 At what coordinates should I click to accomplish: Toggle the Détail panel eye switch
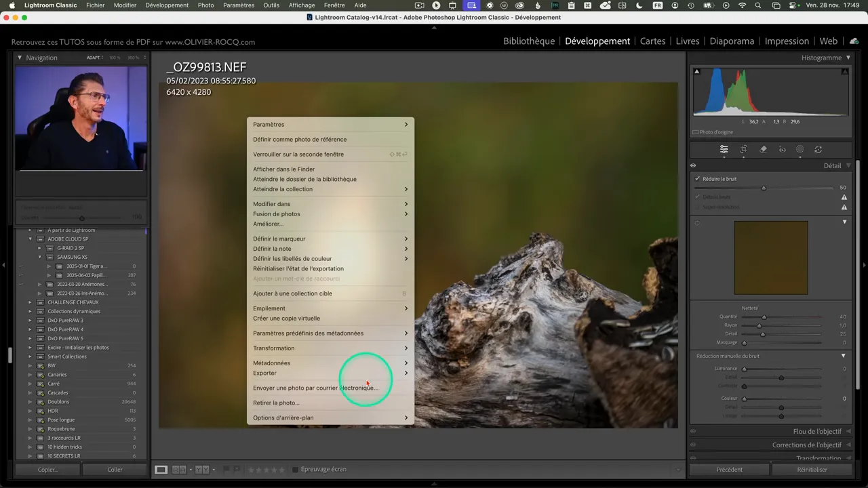click(x=693, y=165)
